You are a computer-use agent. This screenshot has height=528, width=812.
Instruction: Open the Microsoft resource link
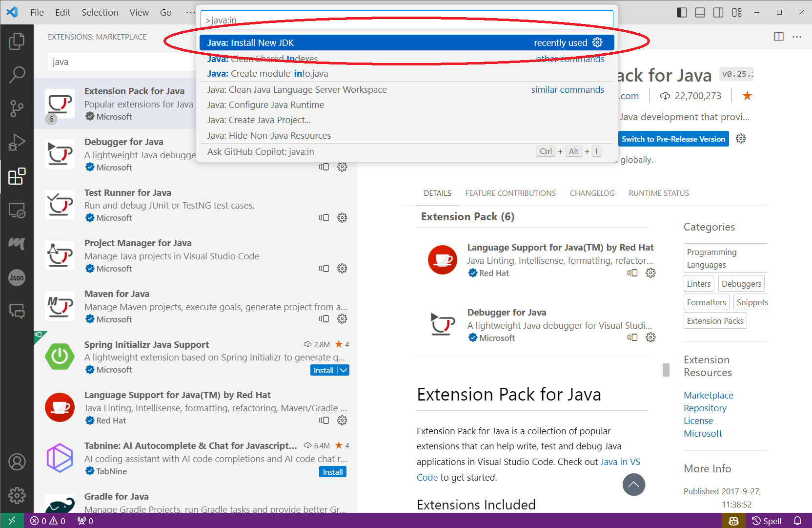pos(703,433)
